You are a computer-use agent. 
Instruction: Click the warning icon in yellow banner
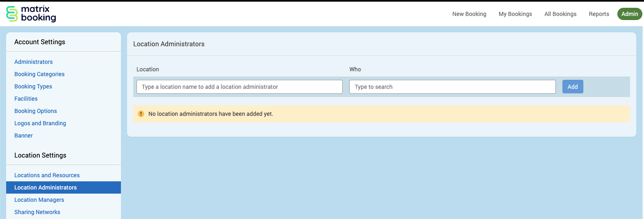point(141,114)
